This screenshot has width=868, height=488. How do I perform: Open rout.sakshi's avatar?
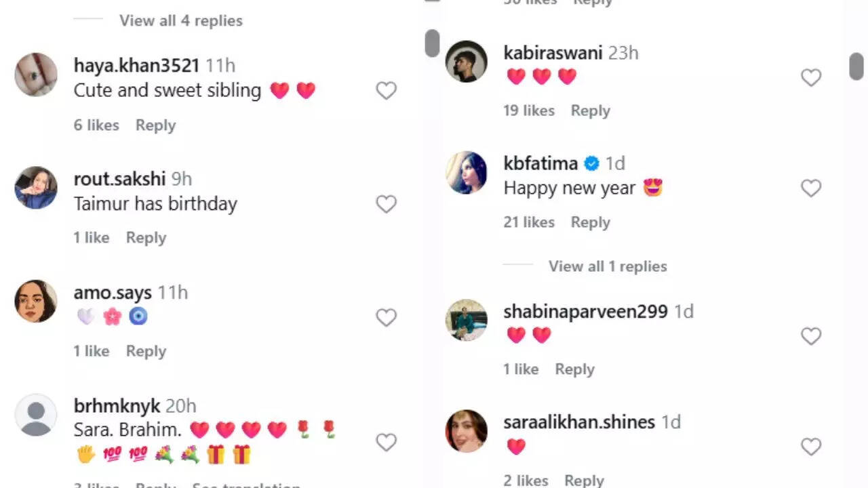click(36, 188)
